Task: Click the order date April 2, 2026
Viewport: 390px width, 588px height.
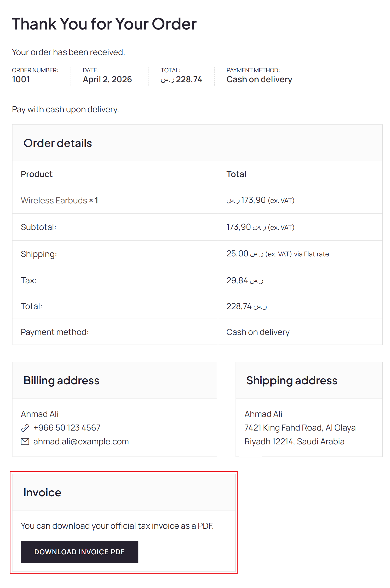Action: (107, 79)
